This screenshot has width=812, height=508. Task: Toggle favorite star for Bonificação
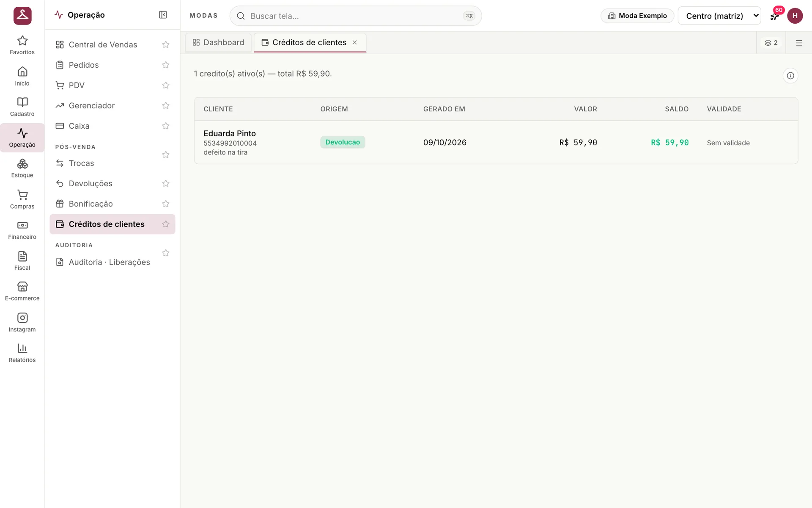pos(166,204)
